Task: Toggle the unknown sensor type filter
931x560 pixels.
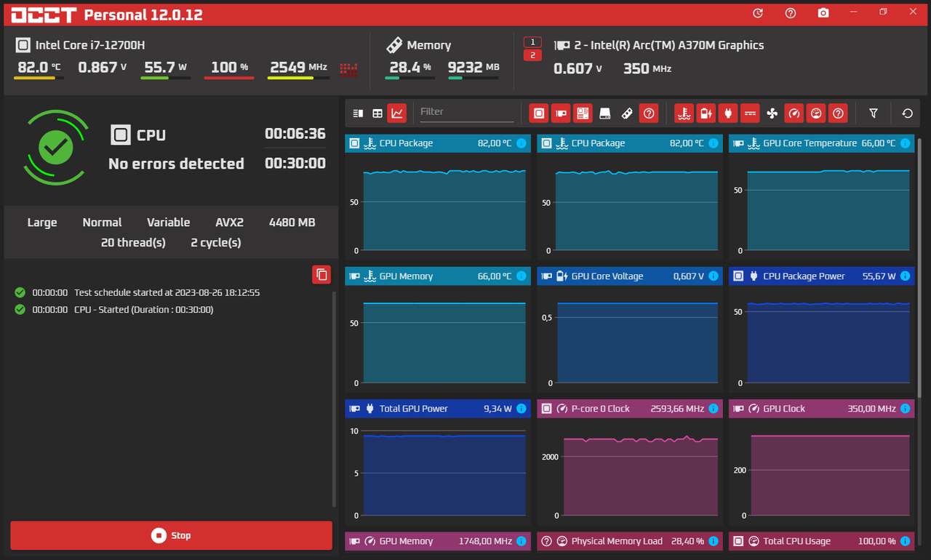Action: (838, 113)
